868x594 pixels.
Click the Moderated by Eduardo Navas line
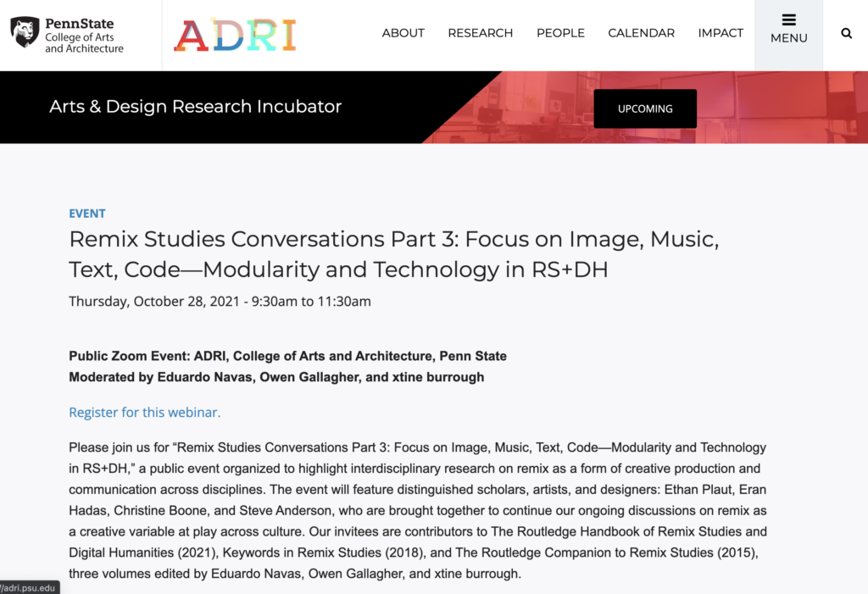[x=276, y=377]
